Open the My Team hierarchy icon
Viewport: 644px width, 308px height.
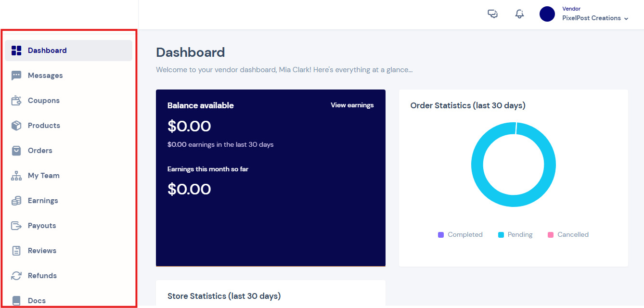16,176
